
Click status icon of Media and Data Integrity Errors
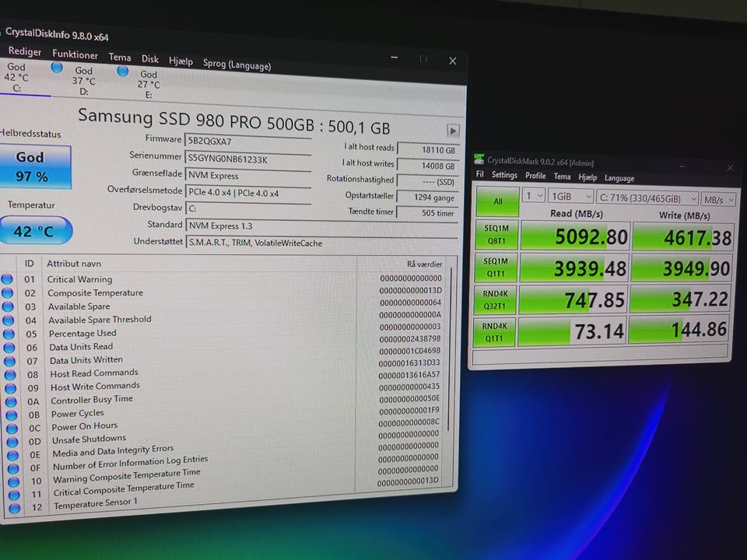13,455
